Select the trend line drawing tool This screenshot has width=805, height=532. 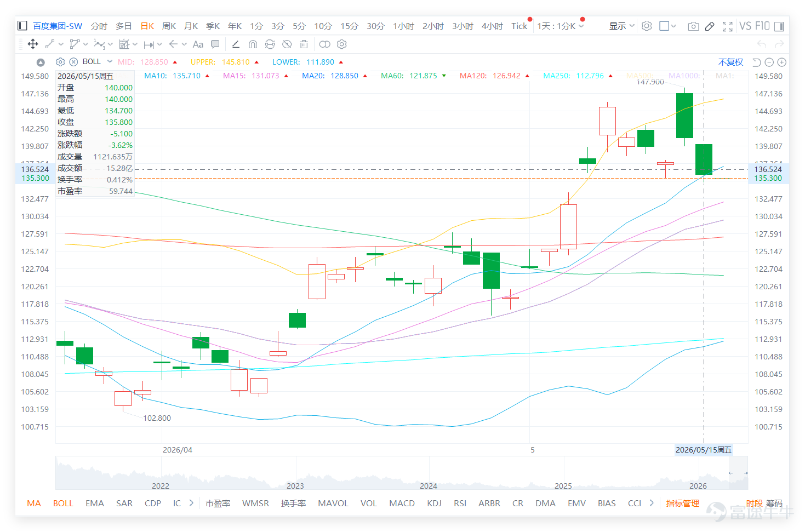click(50, 44)
